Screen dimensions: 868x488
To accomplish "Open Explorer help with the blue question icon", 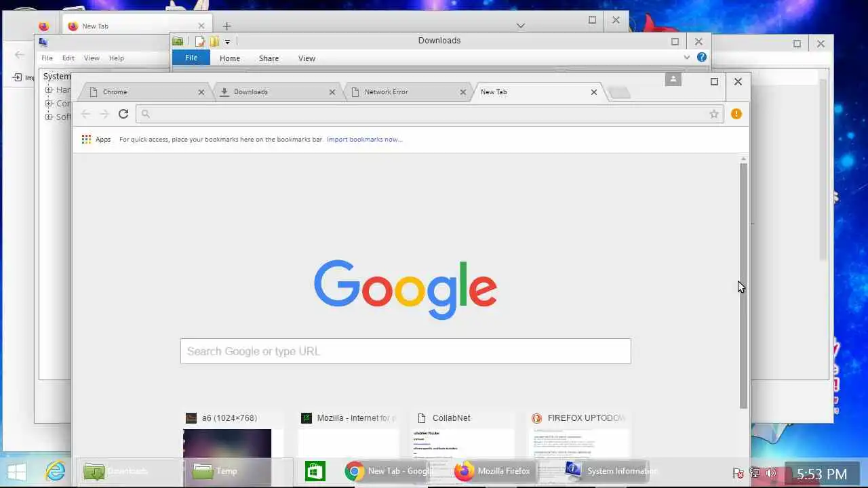I will (702, 58).
